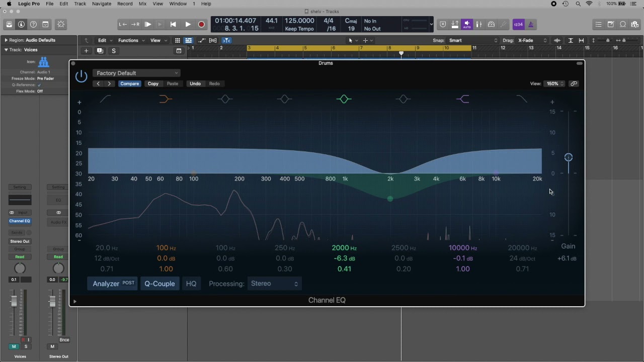The width and height of the screenshot is (644, 362).
Task: Open the Processing Stereo dropdown
Action: coord(274,284)
